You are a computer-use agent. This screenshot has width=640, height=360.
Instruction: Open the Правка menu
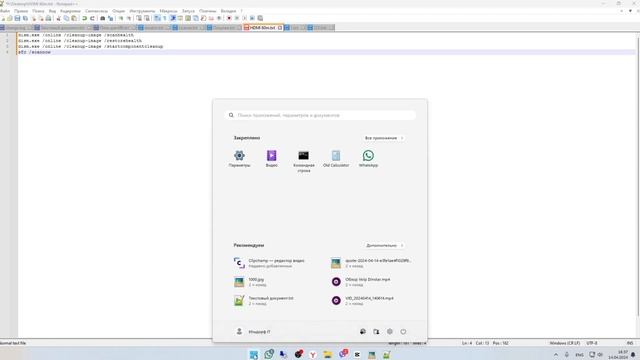[x=21, y=11]
